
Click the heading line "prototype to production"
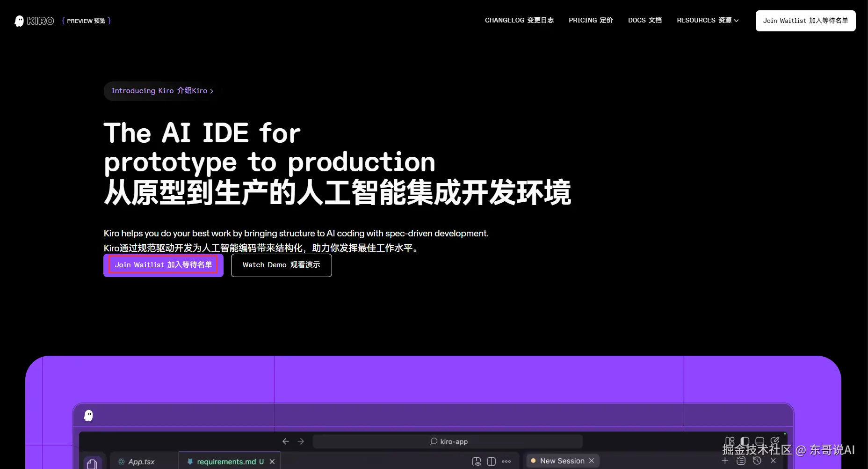[x=269, y=162]
